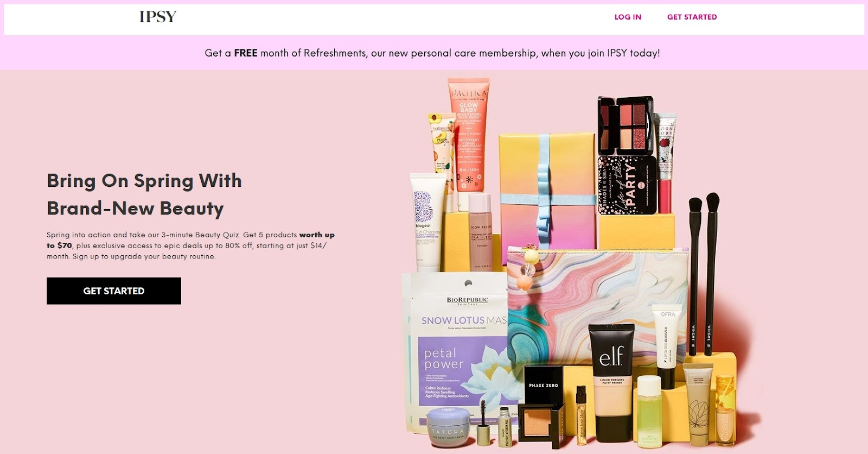Click the free Refreshments month banner
The image size is (868, 454).
432,53
